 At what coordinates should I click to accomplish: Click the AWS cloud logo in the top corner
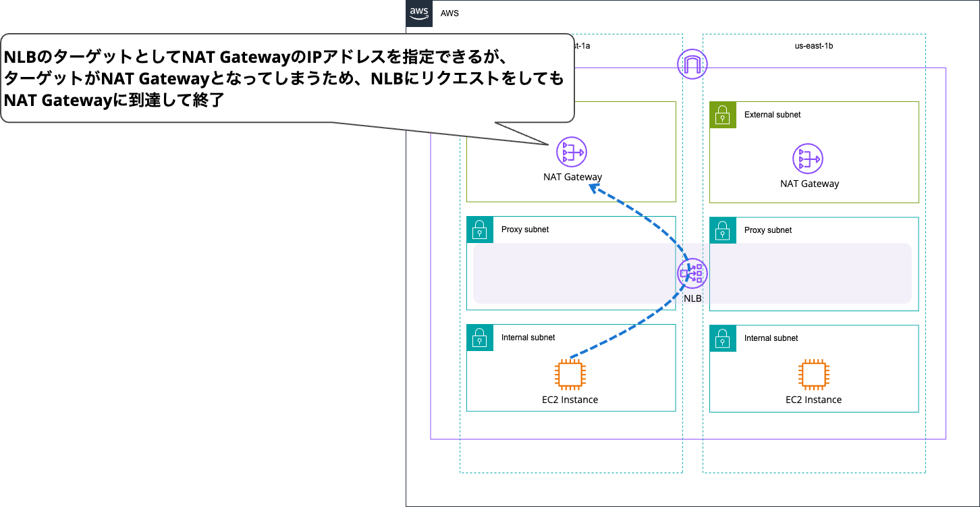coord(418,13)
